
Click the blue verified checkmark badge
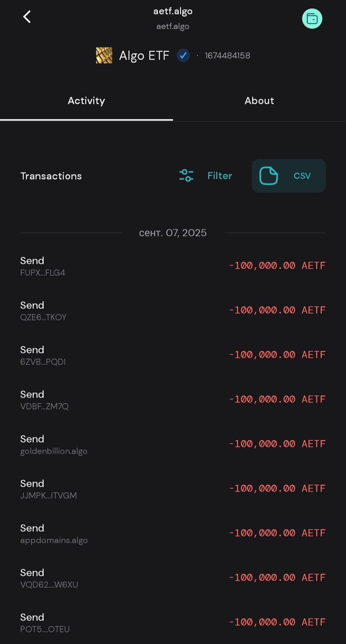(183, 55)
